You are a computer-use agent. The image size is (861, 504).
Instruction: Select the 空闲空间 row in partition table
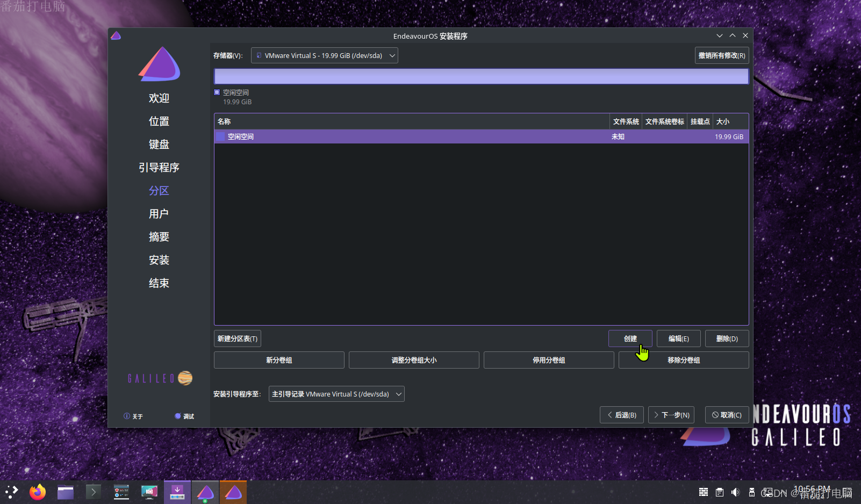point(482,136)
